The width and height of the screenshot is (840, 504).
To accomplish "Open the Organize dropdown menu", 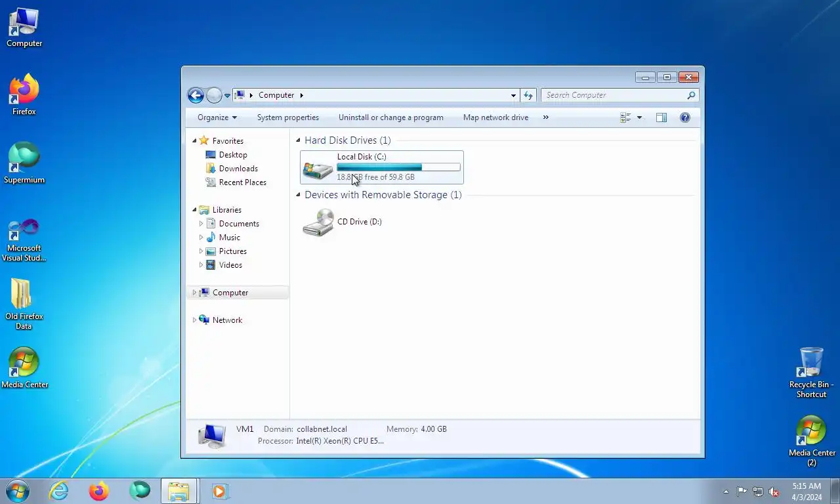I will 217,117.
